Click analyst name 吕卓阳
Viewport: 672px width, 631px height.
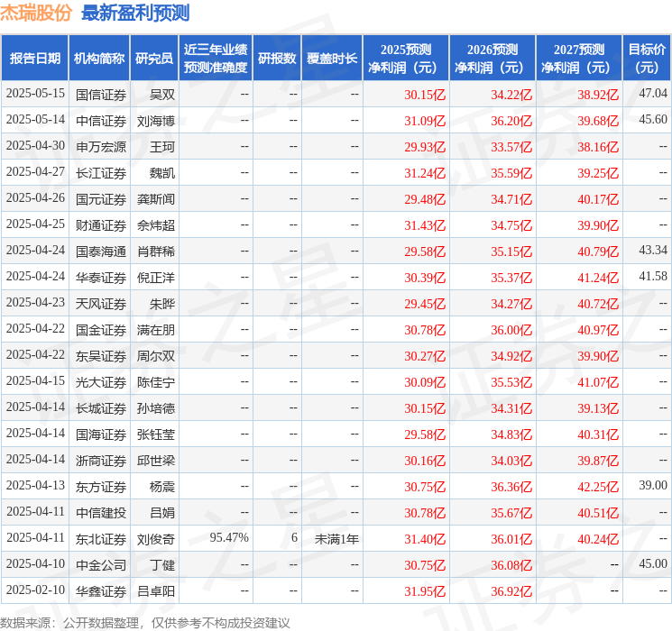pos(156,591)
